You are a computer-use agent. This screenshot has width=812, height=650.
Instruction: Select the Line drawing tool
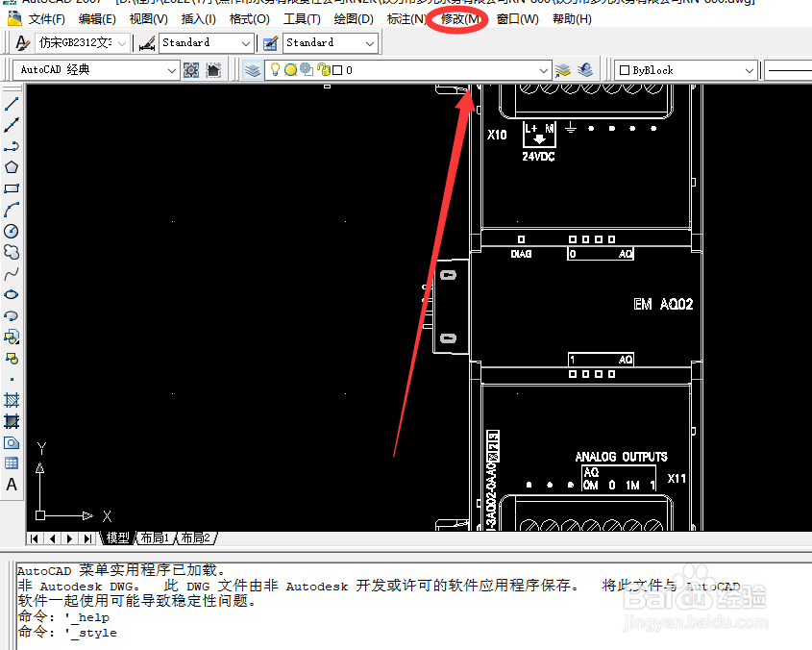pyautogui.click(x=12, y=104)
